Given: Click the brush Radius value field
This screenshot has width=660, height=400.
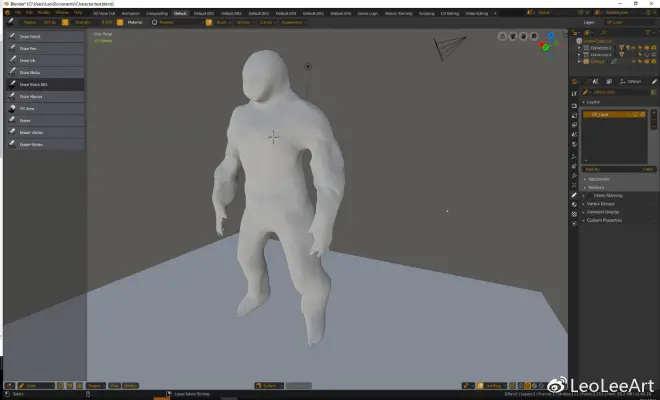Looking at the screenshot, I should pos(40,22).
